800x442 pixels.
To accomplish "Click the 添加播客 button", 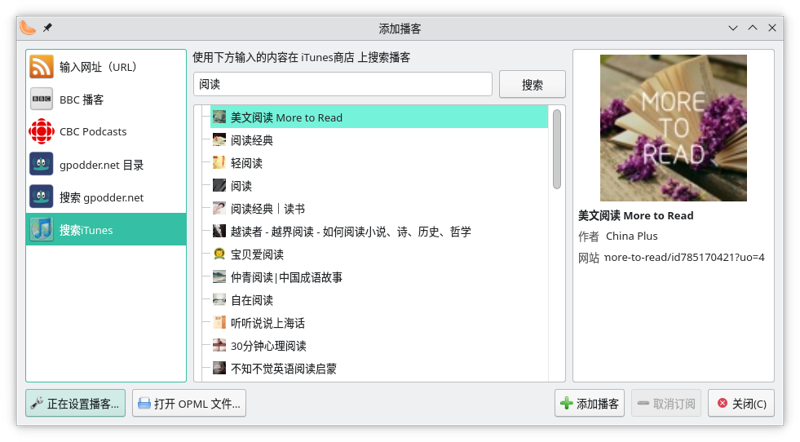I will click(x=590, y=404).
